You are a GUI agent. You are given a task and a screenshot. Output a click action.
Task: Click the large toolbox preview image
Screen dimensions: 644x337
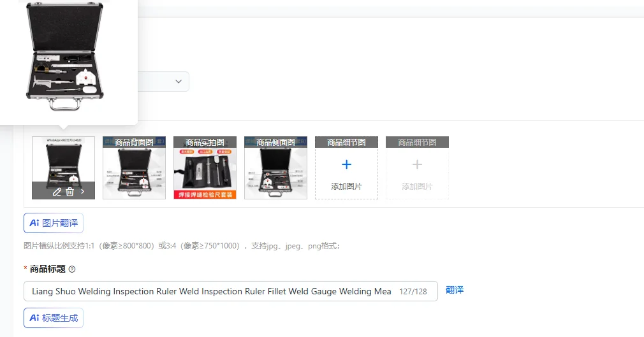(65, 56)
